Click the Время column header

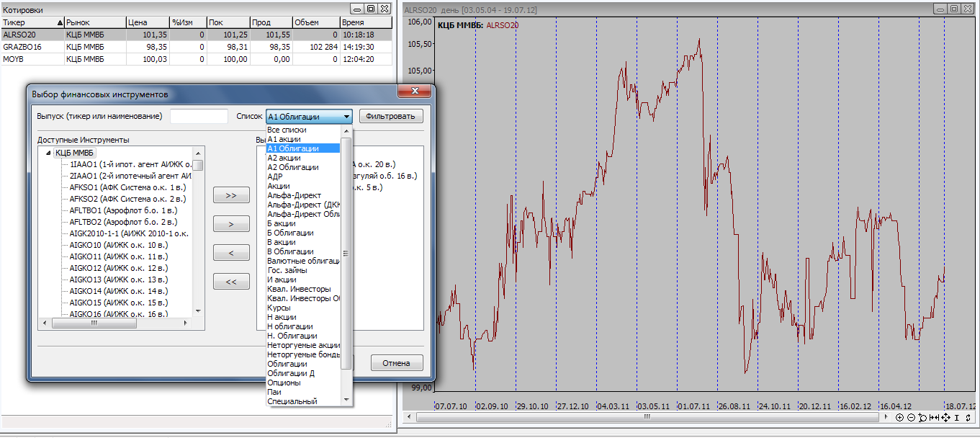[x=366, y=22]
